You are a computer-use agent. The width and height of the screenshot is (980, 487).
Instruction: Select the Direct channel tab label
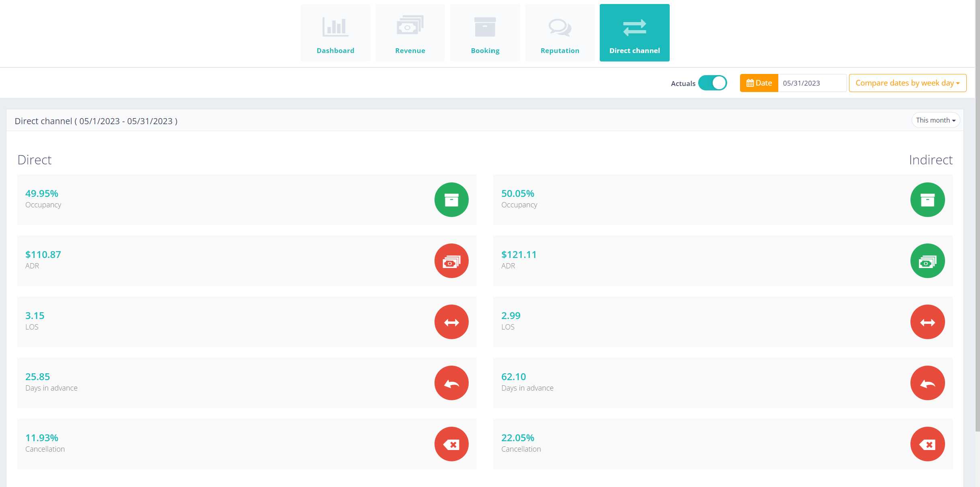click(635, 51)
